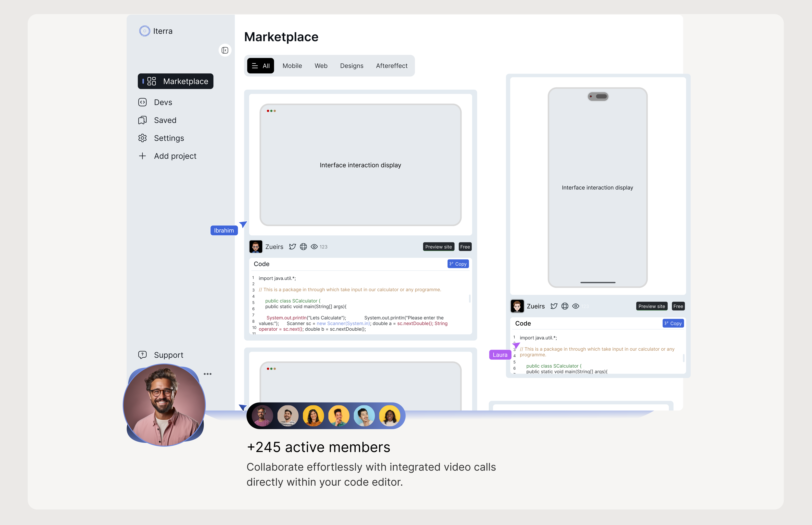Select the All filter tab
812x525 pixels.
pos(261,66)
